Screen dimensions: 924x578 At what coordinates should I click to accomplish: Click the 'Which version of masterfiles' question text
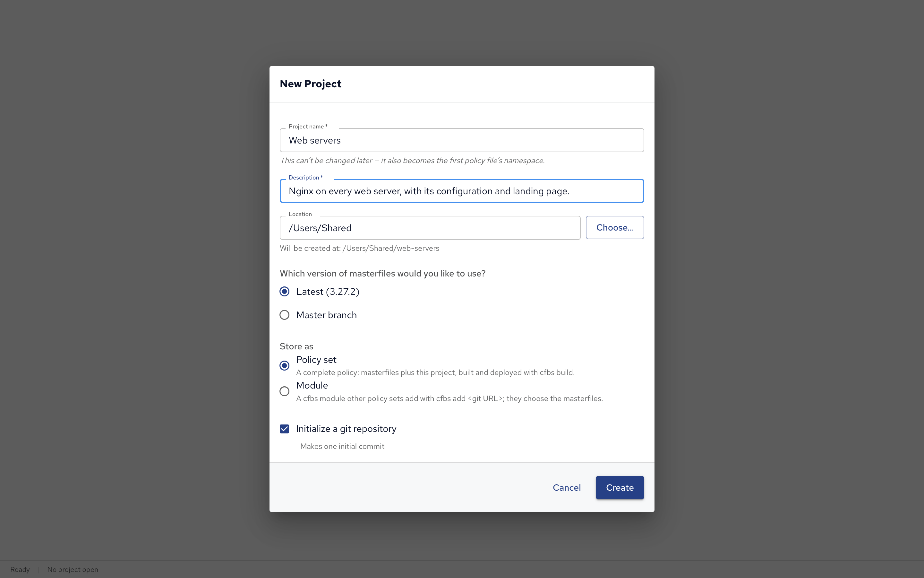382,273
